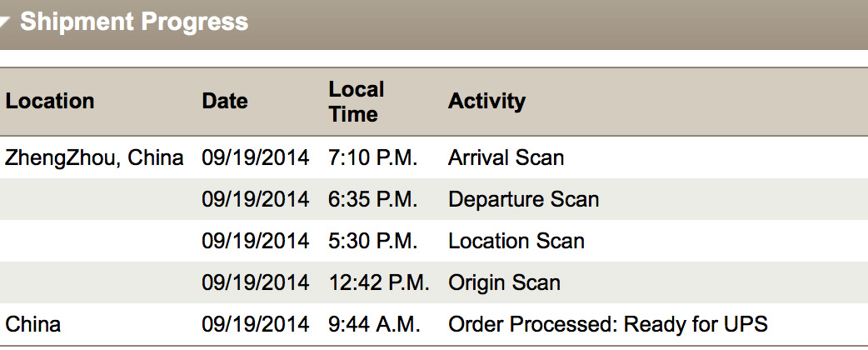Screen dimensions: 868x350
Task: Click the China location in last row
Action: (32, 324)
